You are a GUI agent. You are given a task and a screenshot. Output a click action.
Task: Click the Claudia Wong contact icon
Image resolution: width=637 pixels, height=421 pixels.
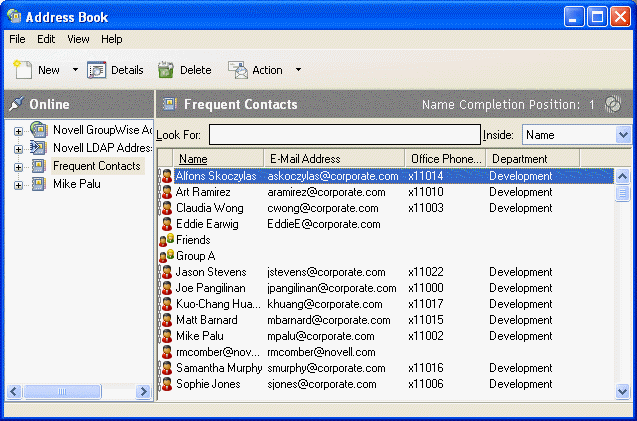pos(167,208)
